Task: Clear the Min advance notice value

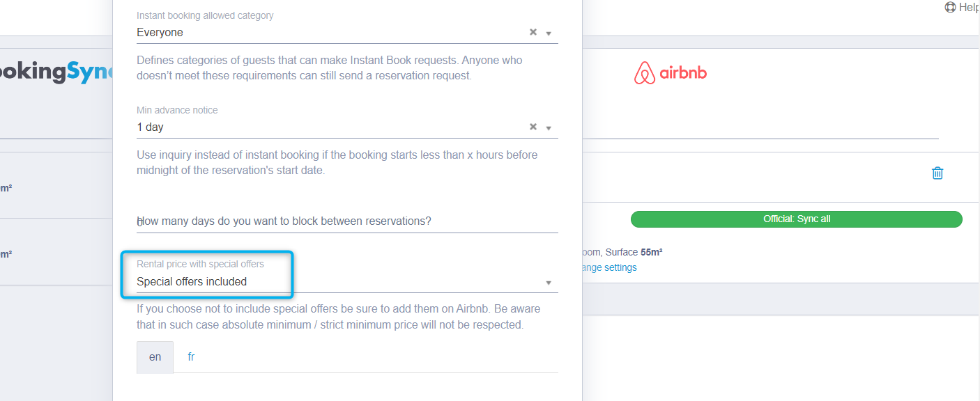Action: click(533, 127)
